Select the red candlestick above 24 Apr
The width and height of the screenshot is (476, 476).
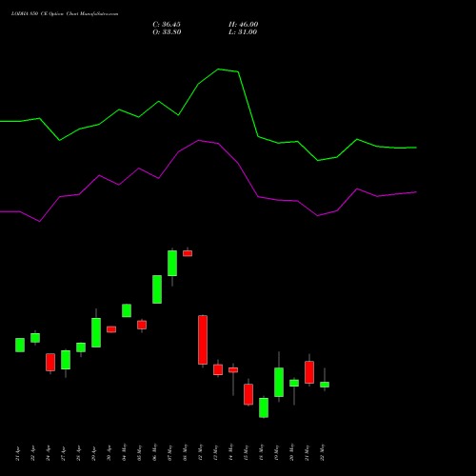tap(50, 362)
